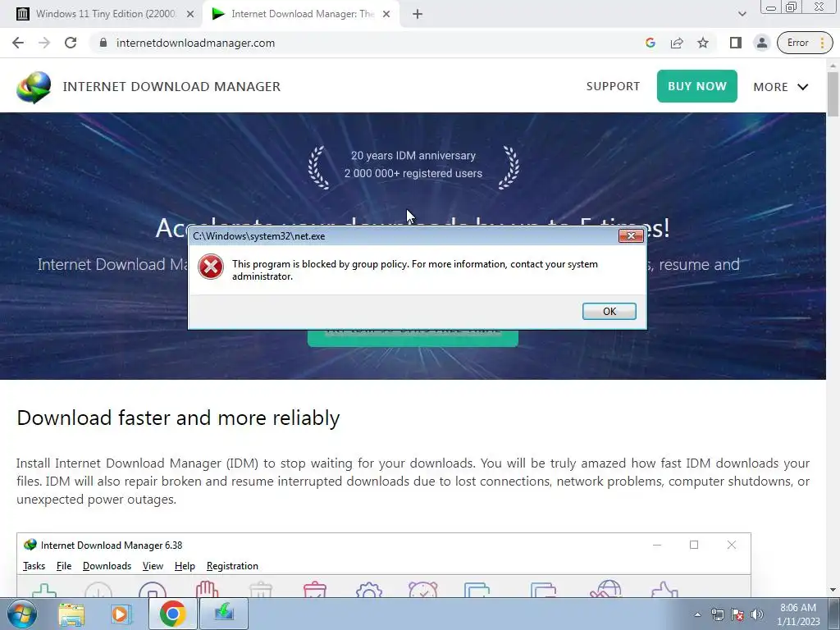Open the SUPPORT link
The image size is (840, 630).
(x=613, y=86)
